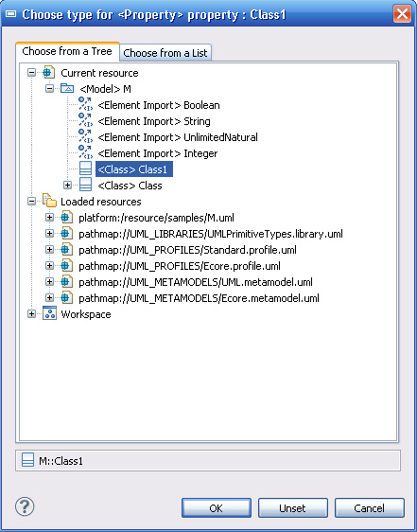Viewport: 417px width, 532px height.
Task: Click the Class1 class icon in tree
Action: (x=85, y=168)
